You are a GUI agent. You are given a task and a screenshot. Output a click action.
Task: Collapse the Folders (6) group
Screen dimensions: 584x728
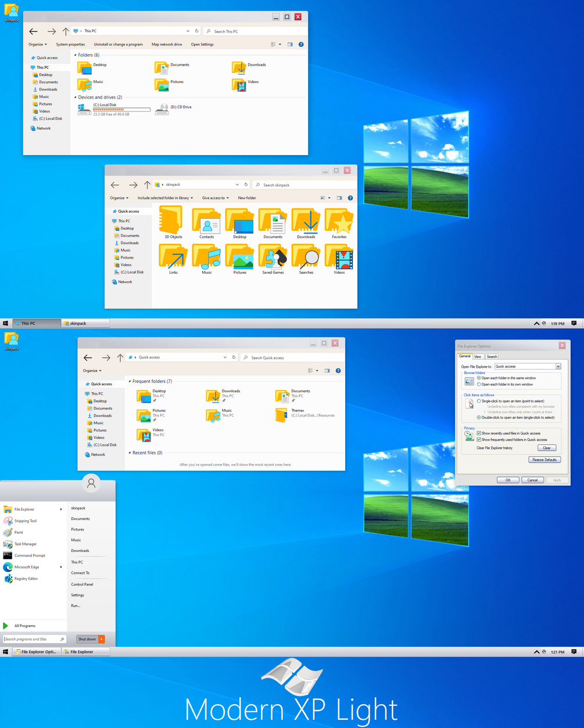coord(75,55)
